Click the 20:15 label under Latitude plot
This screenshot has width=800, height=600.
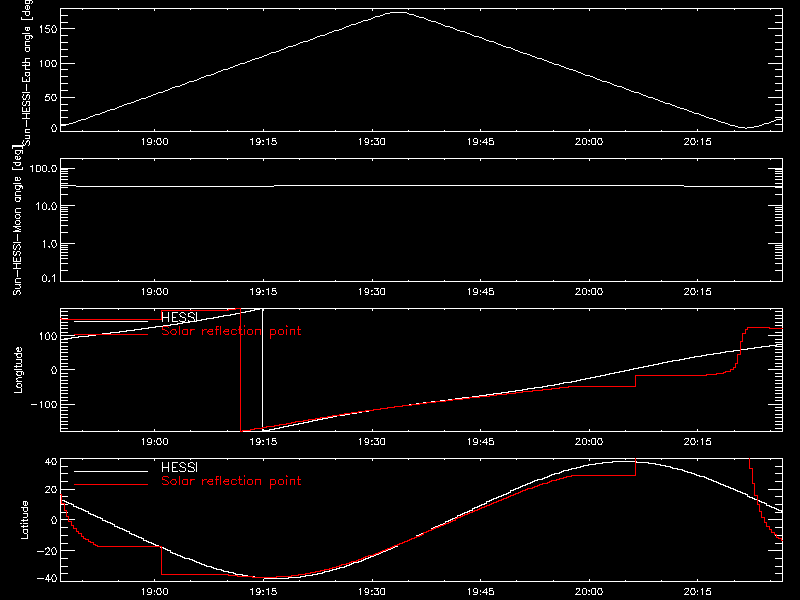point(697,591)
